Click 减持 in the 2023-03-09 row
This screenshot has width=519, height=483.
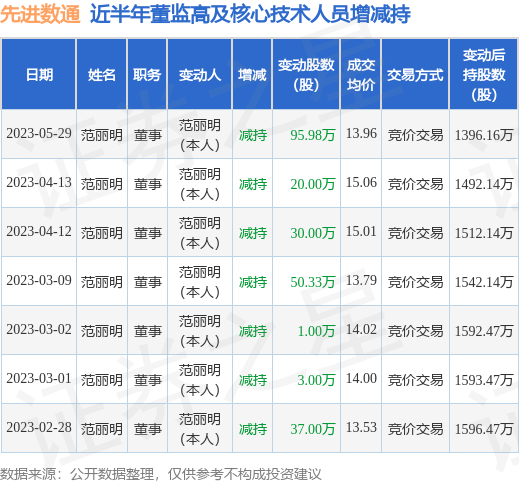coord(253,282)
